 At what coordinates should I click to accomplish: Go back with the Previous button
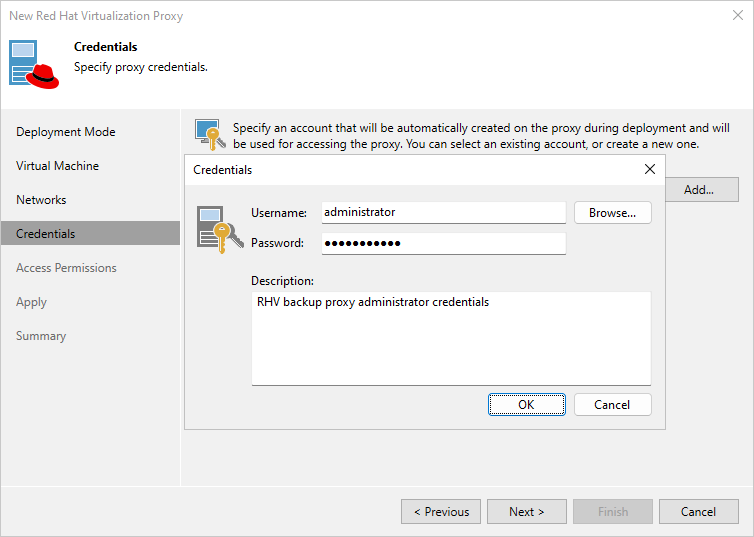coord(441,512)
